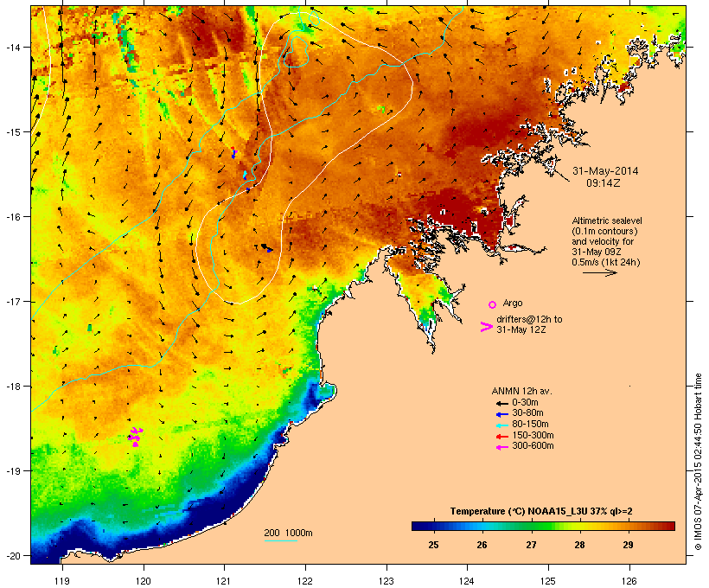This screenshot has width=709, height=588.
Task: Click latitude axis label -18
Action: pos(14,387)
